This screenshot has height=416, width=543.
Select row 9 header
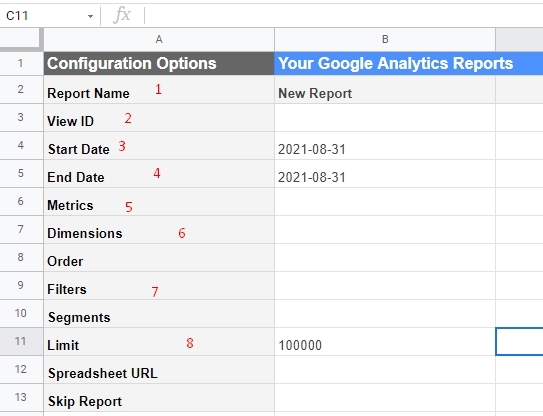pos(21,285)
